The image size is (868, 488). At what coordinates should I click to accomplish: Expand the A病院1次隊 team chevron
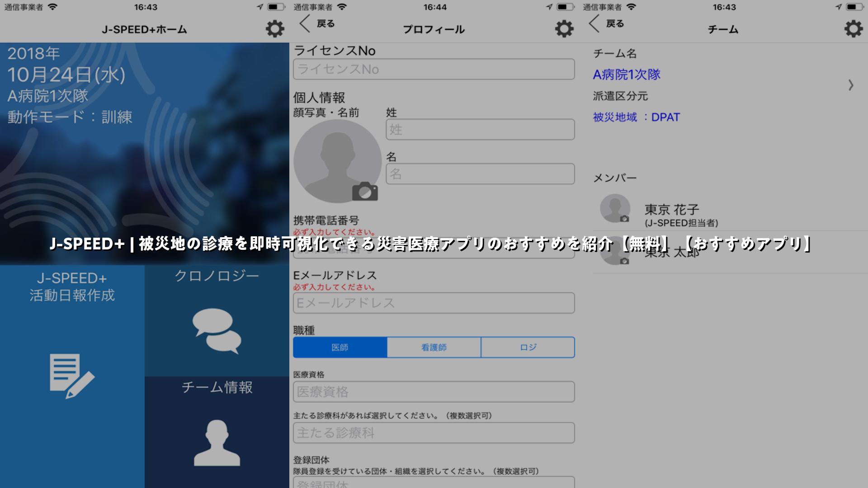[851, 85]
